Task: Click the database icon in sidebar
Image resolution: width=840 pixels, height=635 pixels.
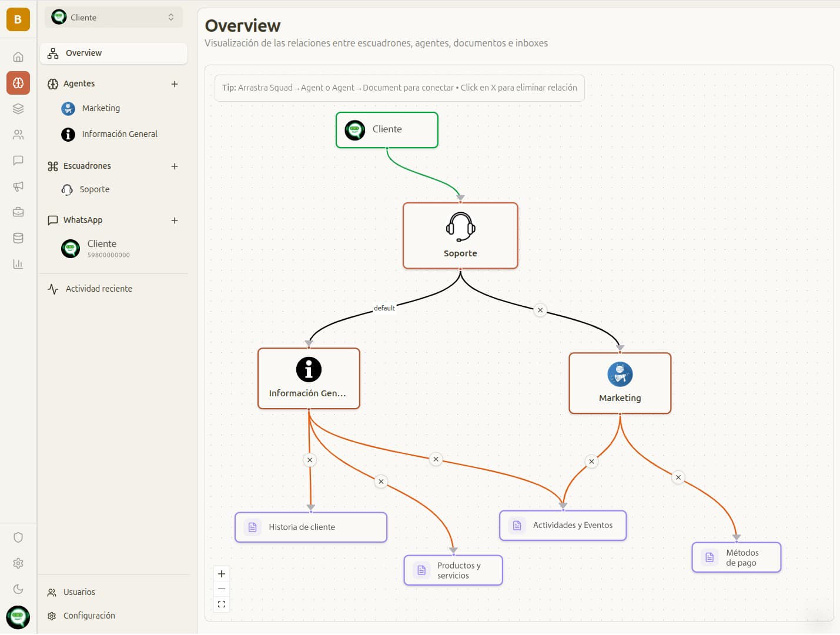Action: [x=18, y=238]
